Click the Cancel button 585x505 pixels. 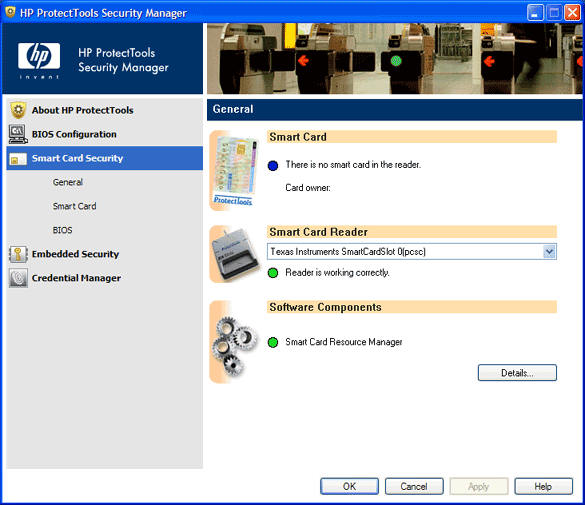(414, 486)
